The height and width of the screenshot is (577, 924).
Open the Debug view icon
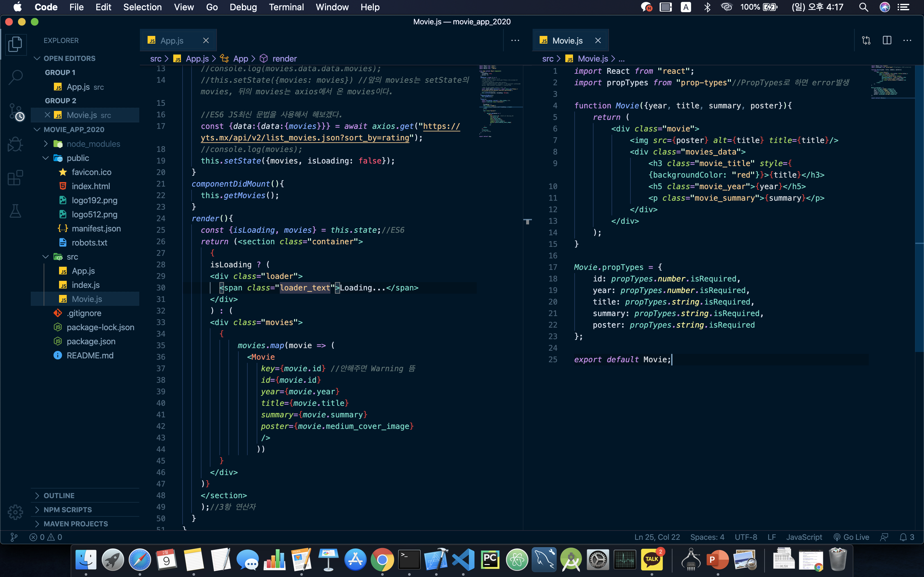point(15,145)
